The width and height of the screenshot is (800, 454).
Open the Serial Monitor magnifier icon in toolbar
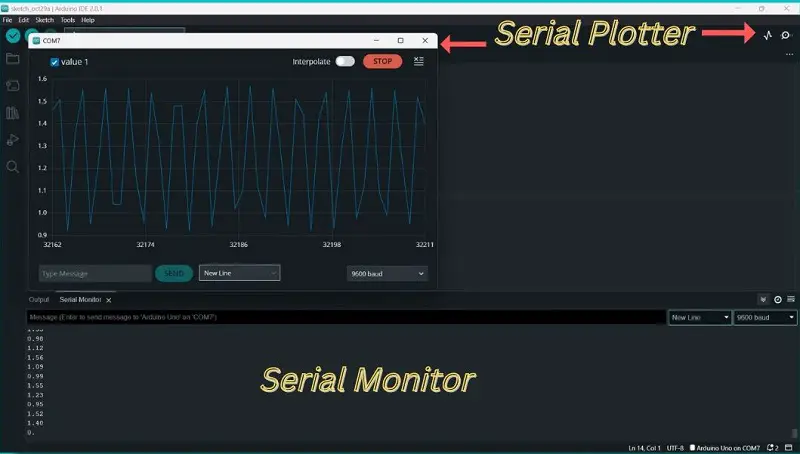pos(786,35)
